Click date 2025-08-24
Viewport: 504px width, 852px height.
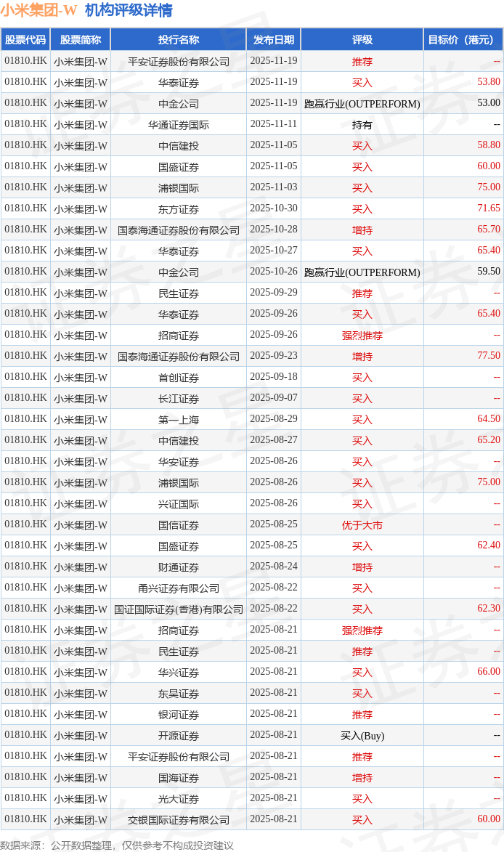click(x=274, y=567)
